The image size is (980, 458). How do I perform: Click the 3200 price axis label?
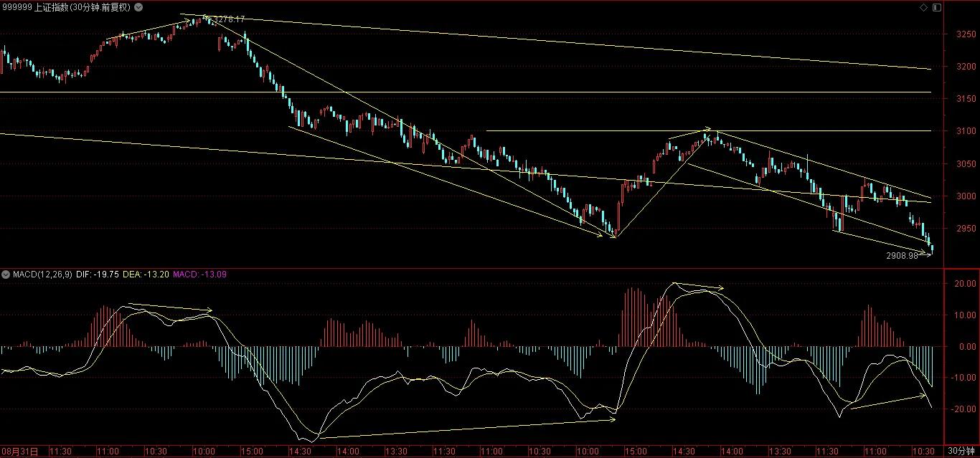point(966,66)
